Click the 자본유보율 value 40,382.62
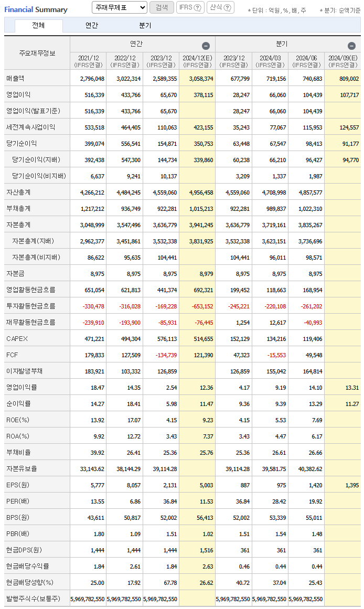This screenshot has width=364, height=609. [x=311, y=469]
